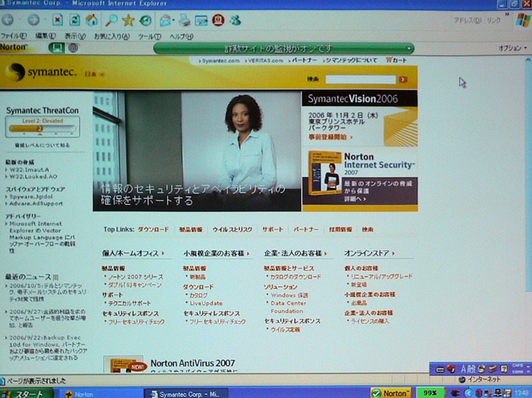Open Favorites with the star icon

(x=128, y=21)
